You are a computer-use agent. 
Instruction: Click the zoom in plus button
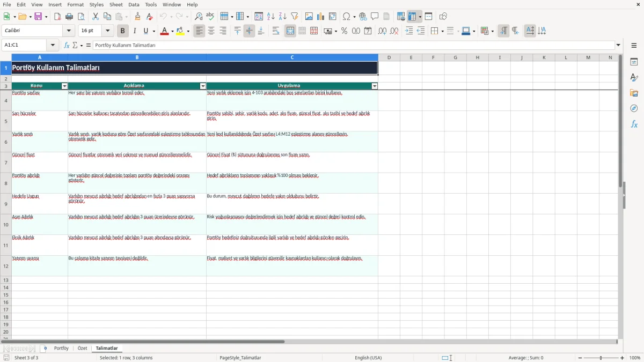pyautogui.click(x=623, y=358)
